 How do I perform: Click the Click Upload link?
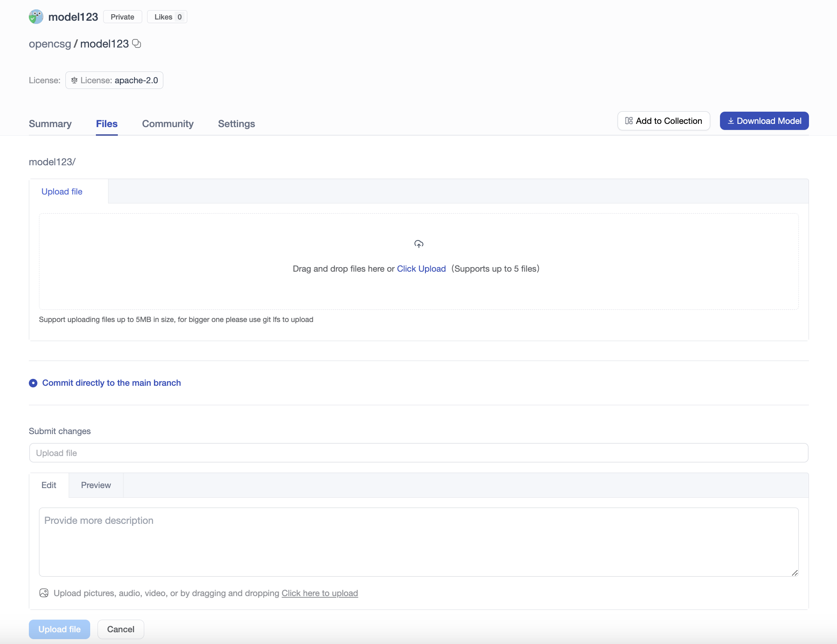coord(421,269)
